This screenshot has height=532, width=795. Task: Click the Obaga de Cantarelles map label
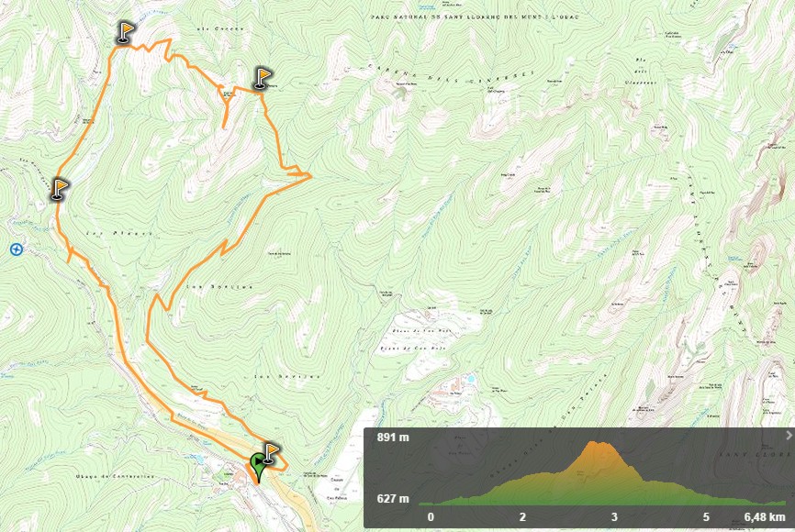pos(115,476)
